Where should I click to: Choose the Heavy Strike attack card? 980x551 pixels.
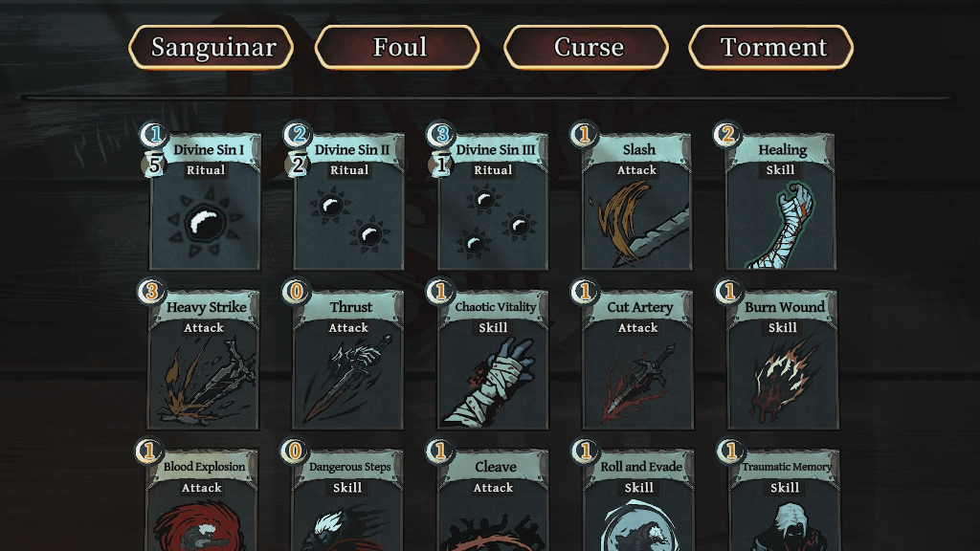[x=204, y=360]
